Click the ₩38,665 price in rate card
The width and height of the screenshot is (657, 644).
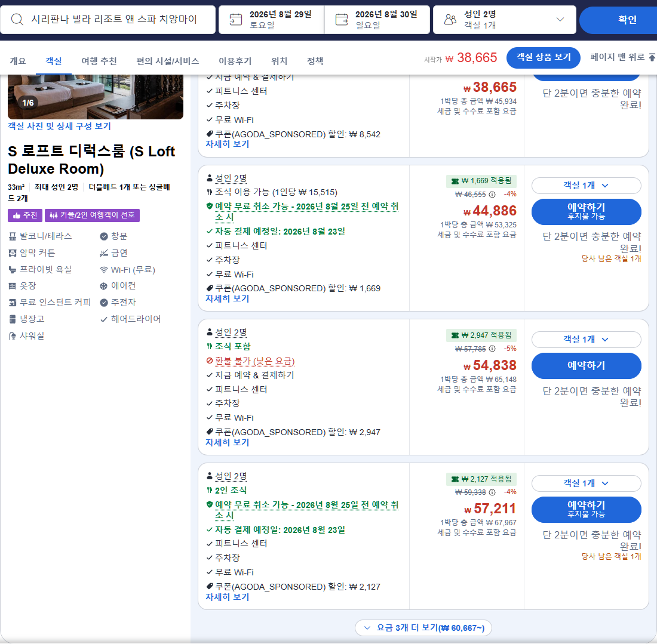pyautogui.click(x=490, y=87)
